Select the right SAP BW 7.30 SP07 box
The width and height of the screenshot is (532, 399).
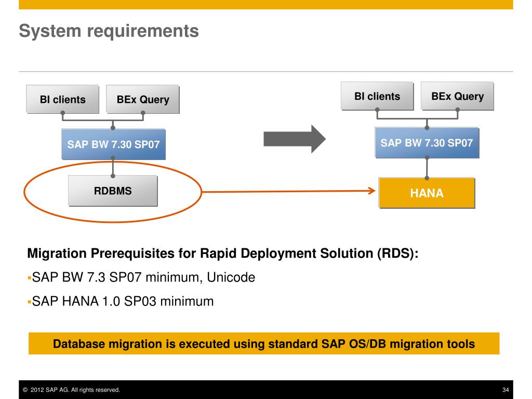click(427, 143)
